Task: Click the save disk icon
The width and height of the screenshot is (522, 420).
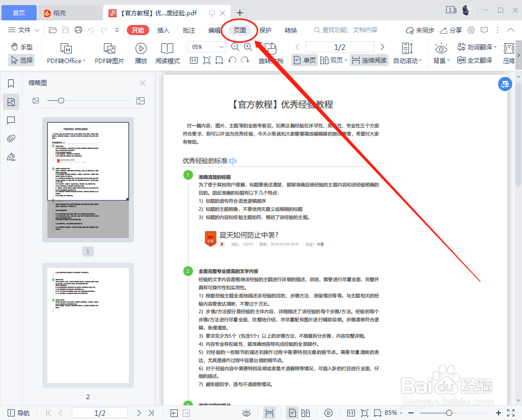Action: (66, 30)
